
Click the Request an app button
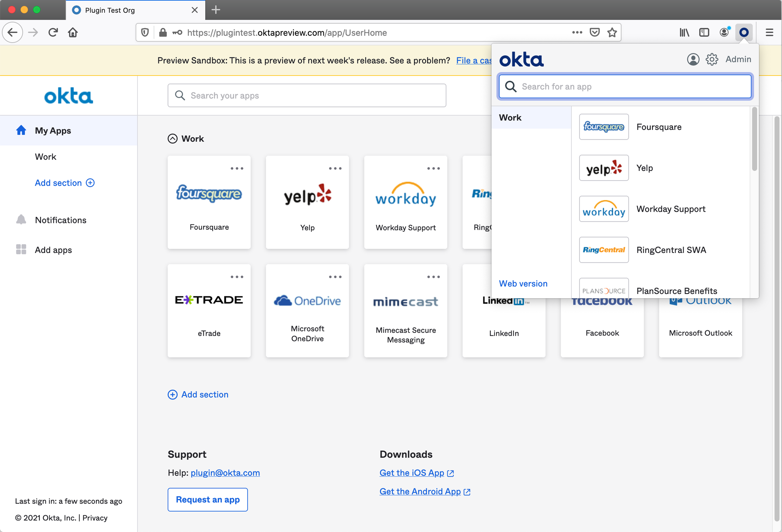pos(208,500)
